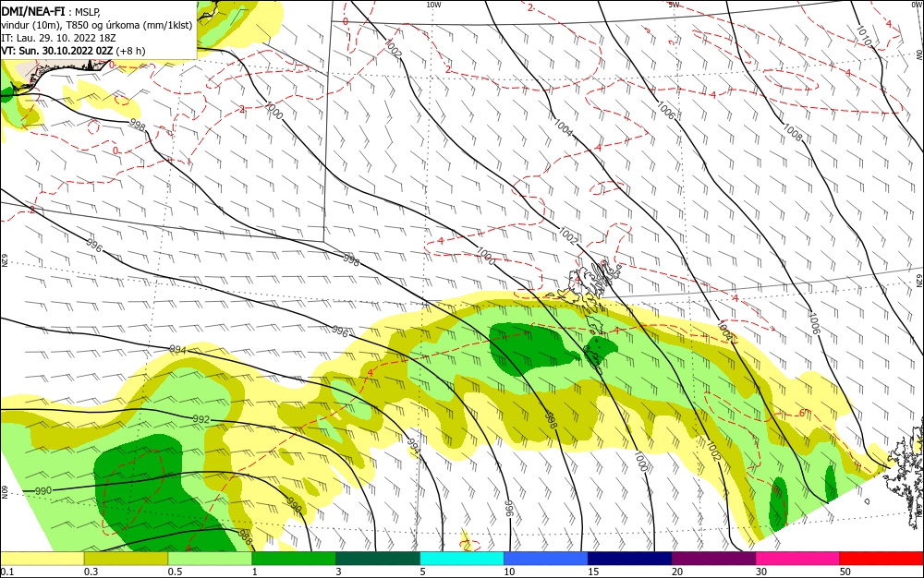This screenshot has height=578, width=924.
Task: Click the '1008' isobar label
Action: pos(793,132)
